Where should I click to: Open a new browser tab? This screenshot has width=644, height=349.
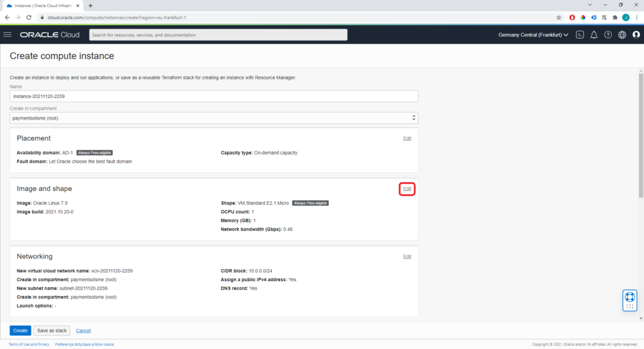pos(91,6)
